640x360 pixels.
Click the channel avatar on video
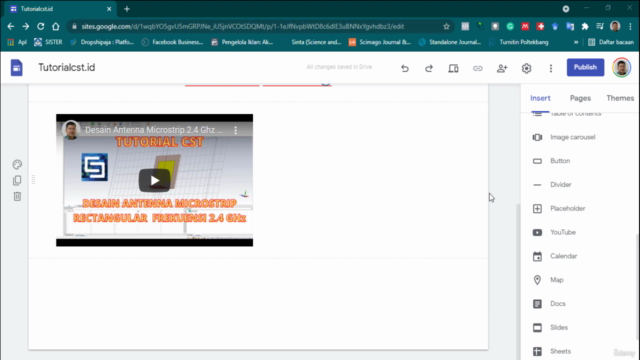[x=71, y=130]
